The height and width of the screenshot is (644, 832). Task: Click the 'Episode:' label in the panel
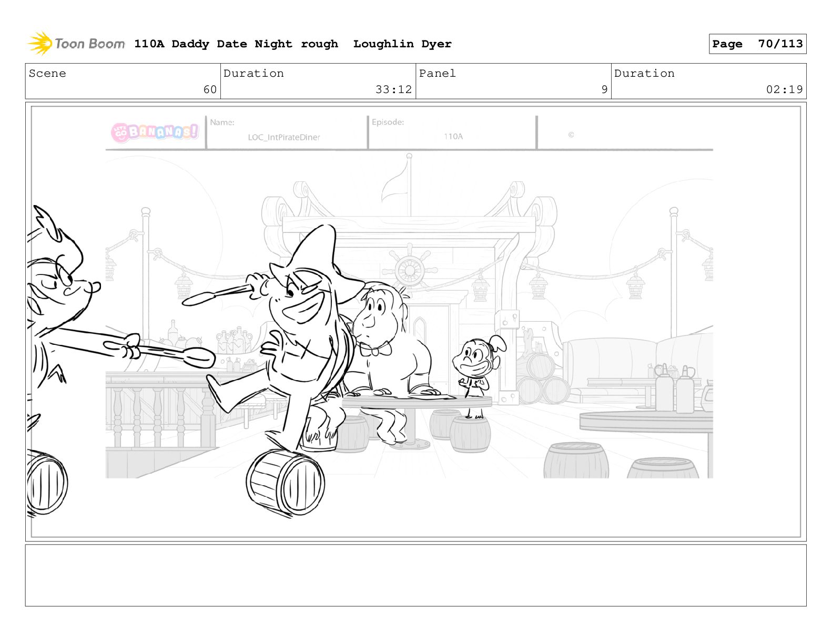388,122
